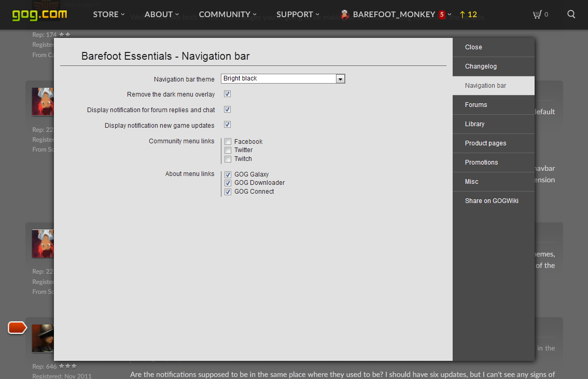Expand the SUPPORT menu
The width and height of the screenshot is (588, 379).
pyautogui.click(x=298, y=15)
